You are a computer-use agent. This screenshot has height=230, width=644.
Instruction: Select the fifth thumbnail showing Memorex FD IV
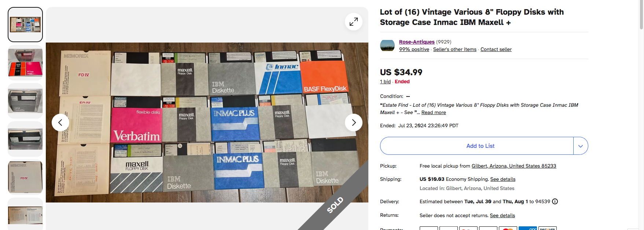(25, 177)
